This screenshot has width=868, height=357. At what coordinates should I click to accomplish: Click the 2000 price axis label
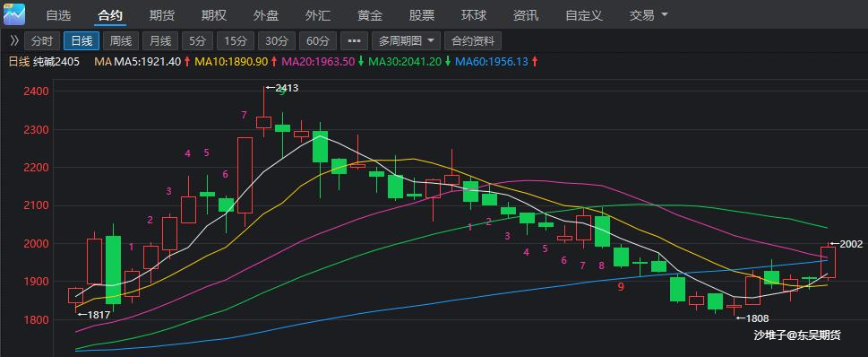[35, 243]
